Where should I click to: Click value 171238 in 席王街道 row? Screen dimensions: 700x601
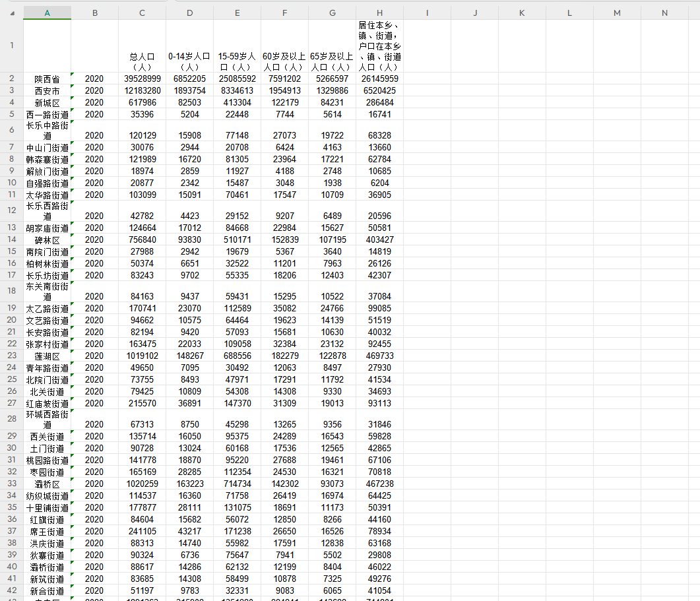point(237,531)
